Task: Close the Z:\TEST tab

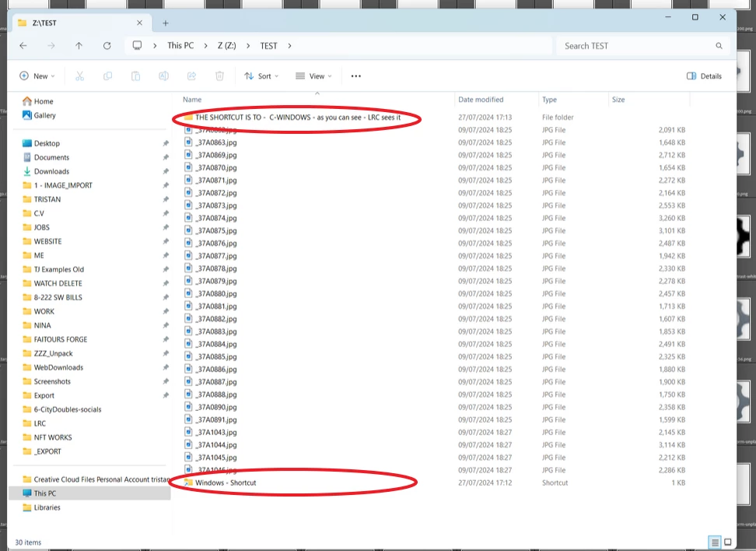Action: [139, 23]
